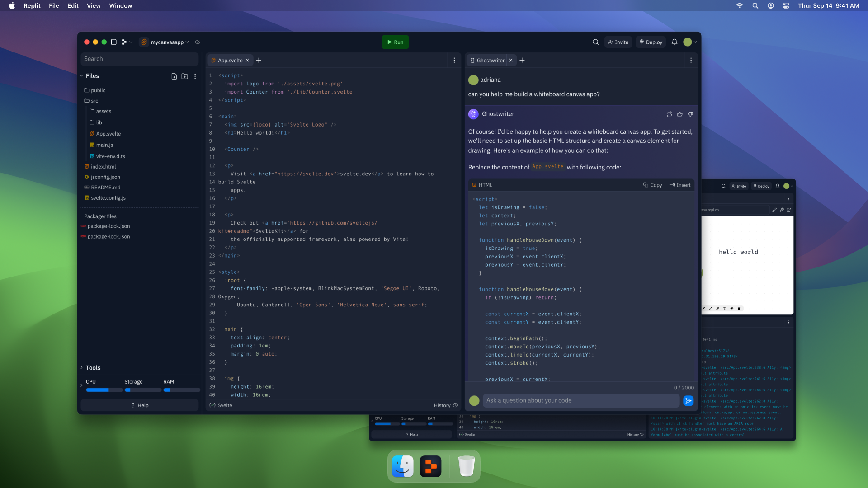This screenshot has width=868, height=488.
Task: Click the search magnifier in the Replit header
Action: (595, 42)
